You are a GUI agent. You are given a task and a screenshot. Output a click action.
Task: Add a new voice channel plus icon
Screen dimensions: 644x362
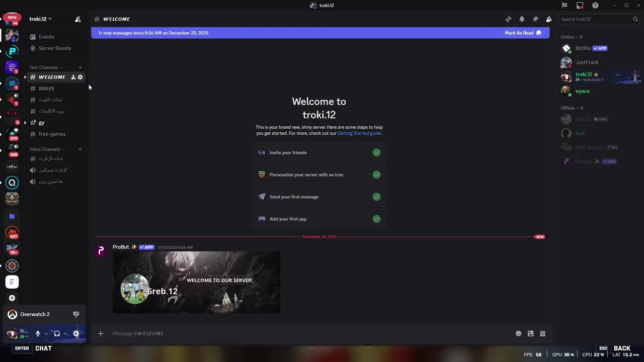80,149
